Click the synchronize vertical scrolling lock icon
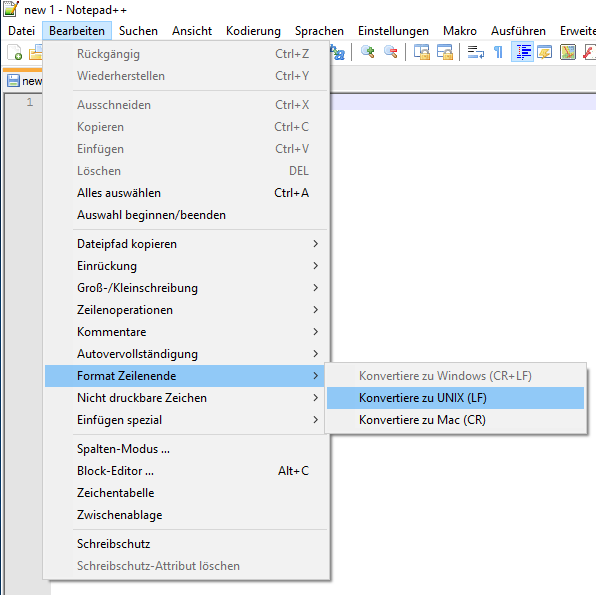Screen dimensions: 596x595 [422, 52]
